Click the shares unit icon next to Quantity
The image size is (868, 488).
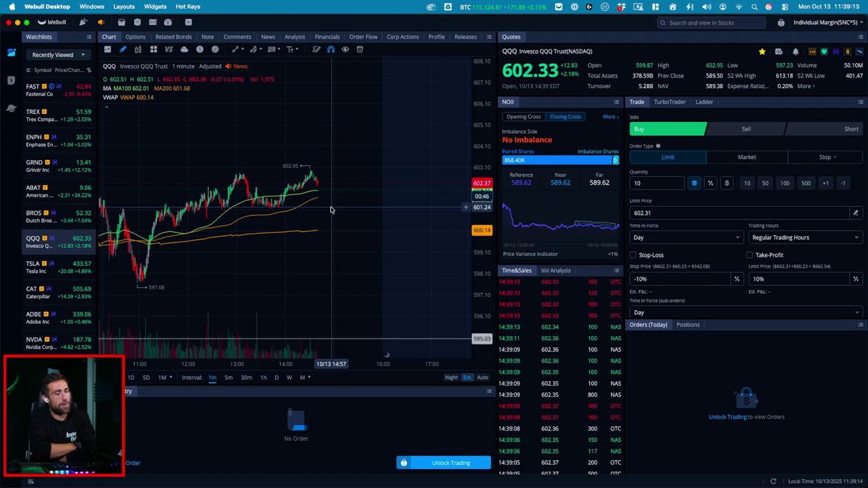coord(694,183)
